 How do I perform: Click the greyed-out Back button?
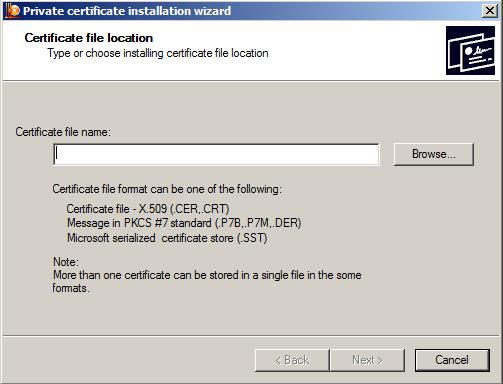pyautogui.click(x=292, y=360)
